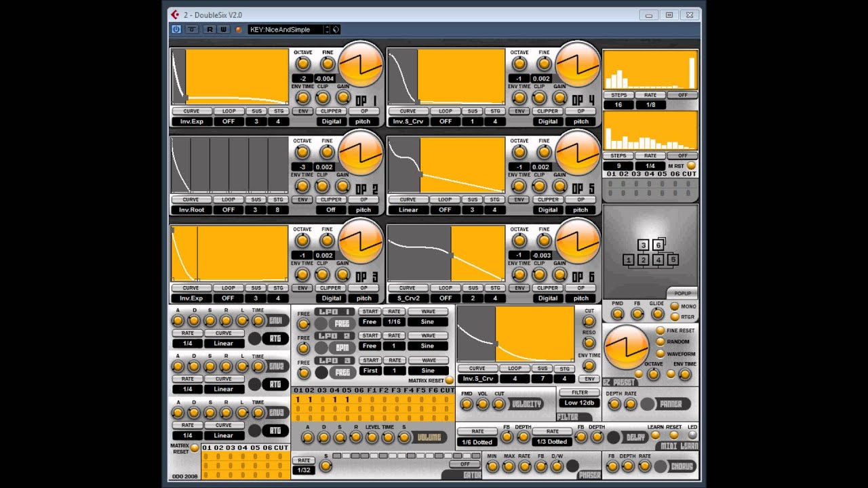Click the ENV1 label tab
868x488 pixels.
coord(275,321)
